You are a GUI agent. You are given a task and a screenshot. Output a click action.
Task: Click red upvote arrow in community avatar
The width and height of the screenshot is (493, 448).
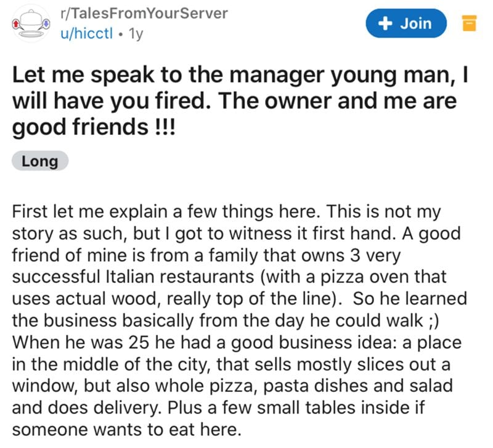point(15,23)
